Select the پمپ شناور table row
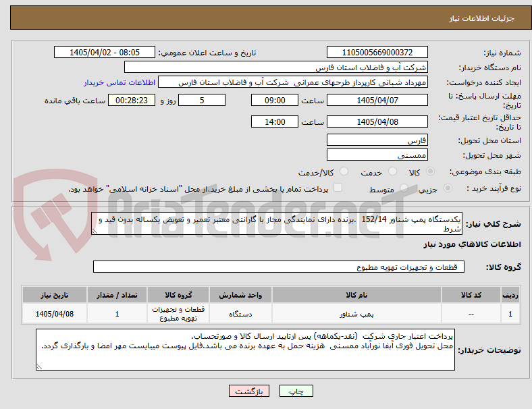This screenshot has height=409, width=532. point(271,314)
